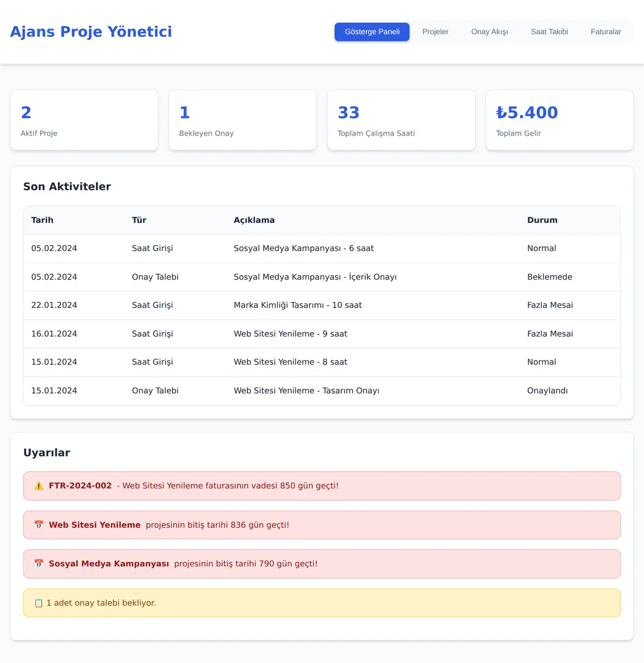Go to the Onay Akışı tab

(489, 32)
